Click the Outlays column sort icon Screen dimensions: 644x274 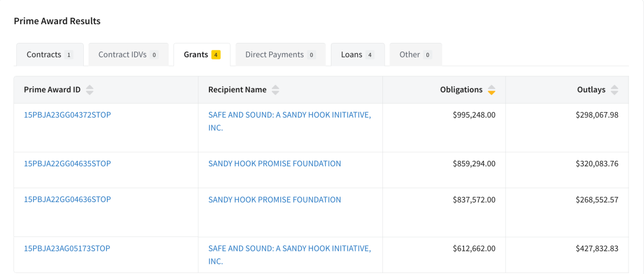614,90
